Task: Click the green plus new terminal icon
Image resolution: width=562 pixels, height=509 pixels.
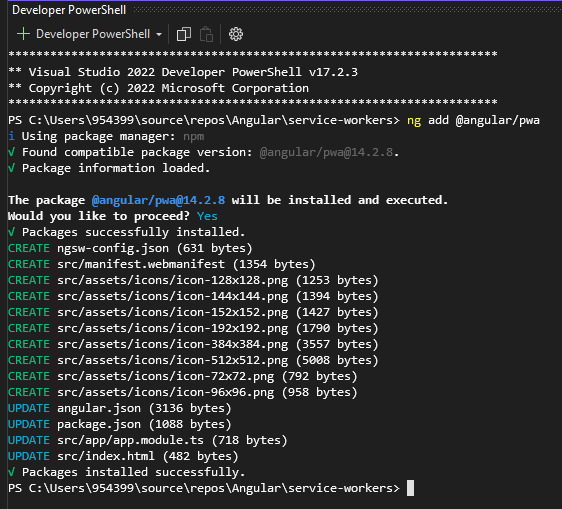Action: (23, 34)
